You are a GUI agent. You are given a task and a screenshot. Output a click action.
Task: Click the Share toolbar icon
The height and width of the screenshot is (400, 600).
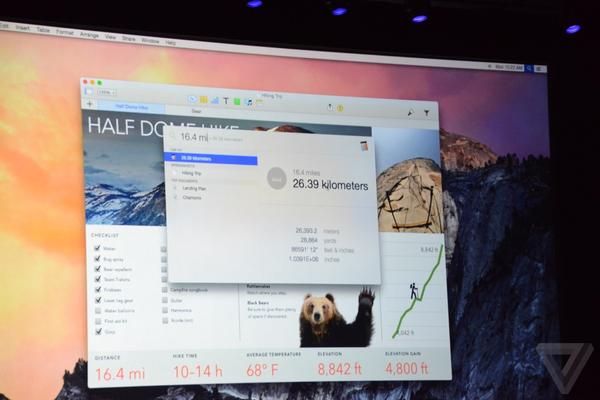coord(330,108)
